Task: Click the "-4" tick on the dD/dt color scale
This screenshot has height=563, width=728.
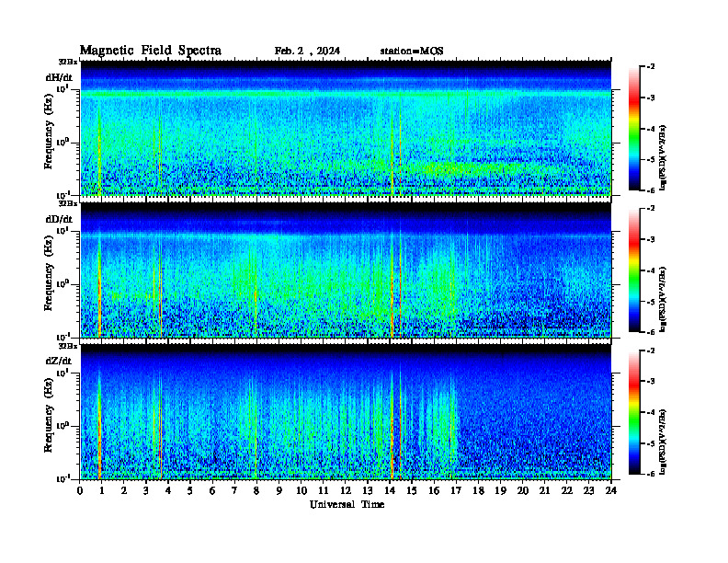Action: [x=651, y=270]
